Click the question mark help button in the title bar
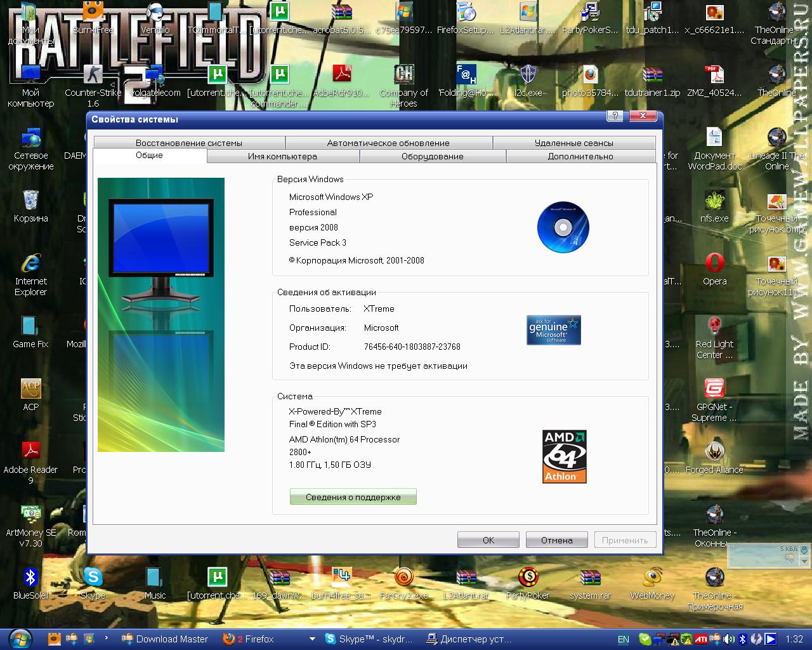Image resolution: width=812 pixels, height=650 pixels. click(614, 116)
